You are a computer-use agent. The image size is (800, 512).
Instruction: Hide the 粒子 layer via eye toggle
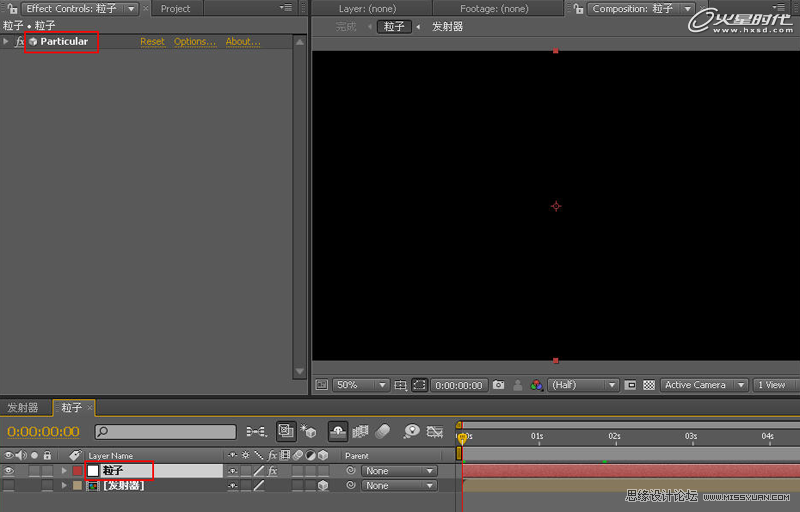point(9,471)
